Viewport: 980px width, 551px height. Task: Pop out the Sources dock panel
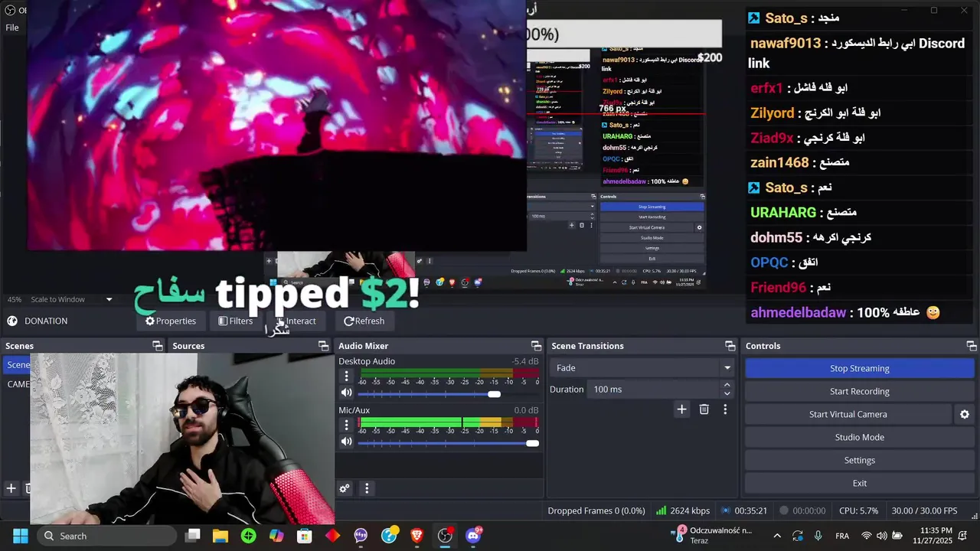point(323,346)
